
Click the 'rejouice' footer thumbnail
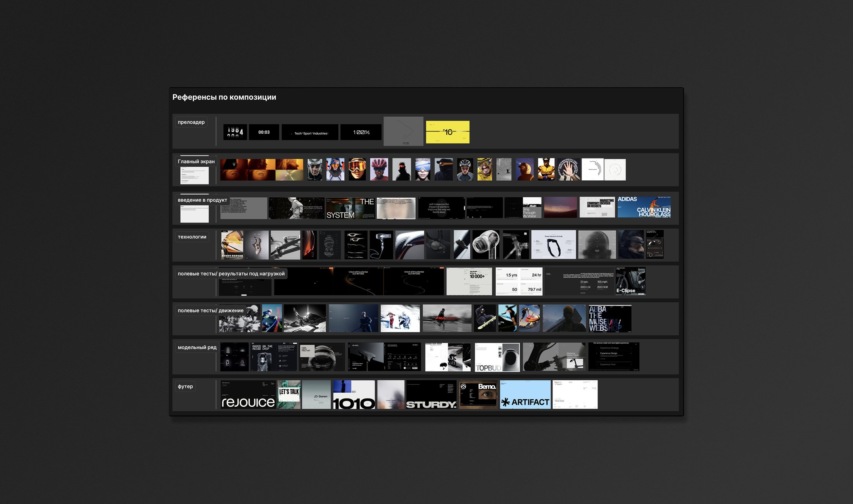click(x=248, y=394)
